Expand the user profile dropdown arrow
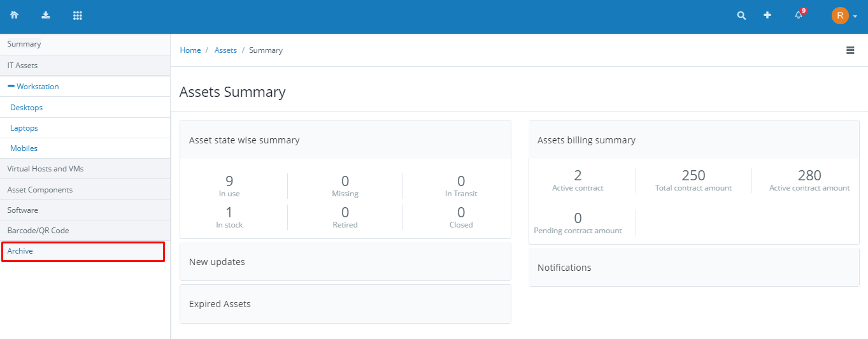The height and width of the screenshot is (339, 868). coord(855,17)
